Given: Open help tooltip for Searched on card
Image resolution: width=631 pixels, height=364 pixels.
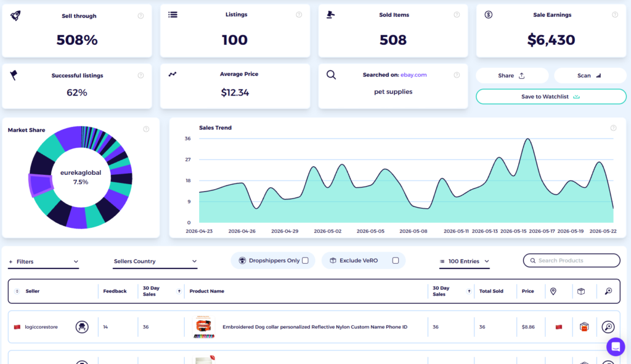Looking at the screenshot, I should [457, 75].
